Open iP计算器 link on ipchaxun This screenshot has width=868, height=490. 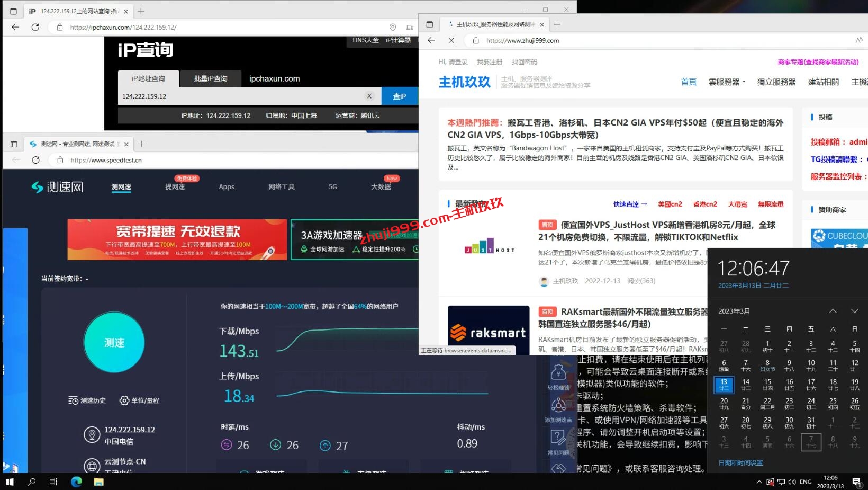click(x=398, y=40)
